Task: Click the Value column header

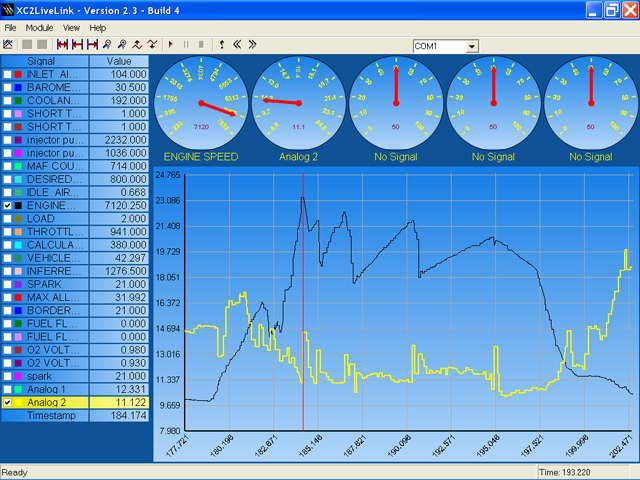Action: pos(119,62)
